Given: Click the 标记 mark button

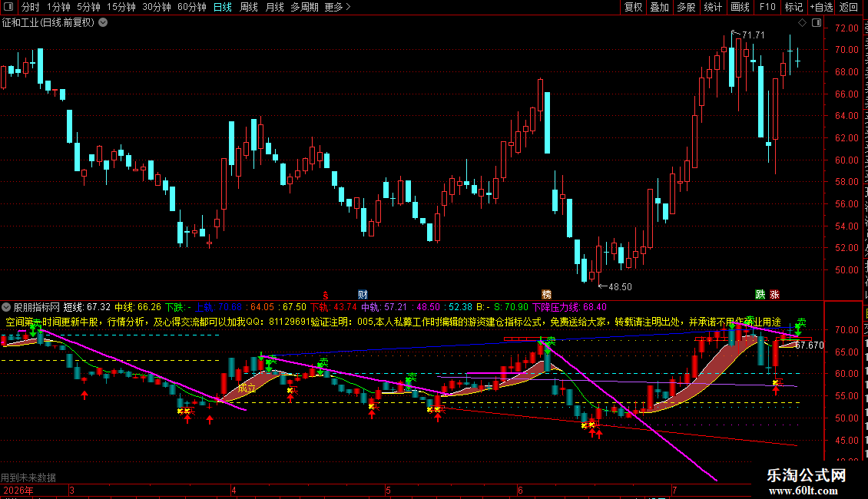Looking at the screenshot, I should [793, 7].
